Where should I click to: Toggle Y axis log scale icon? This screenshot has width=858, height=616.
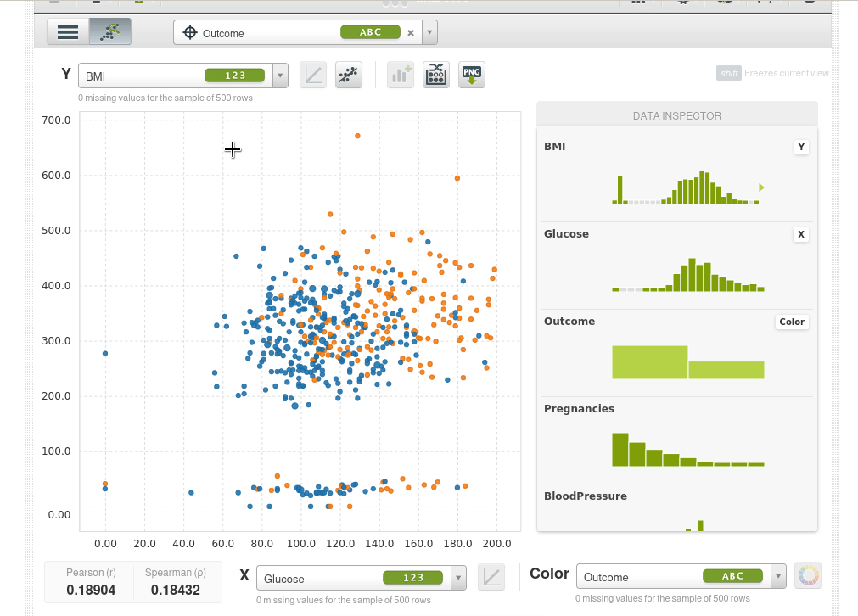pos(313,76)
